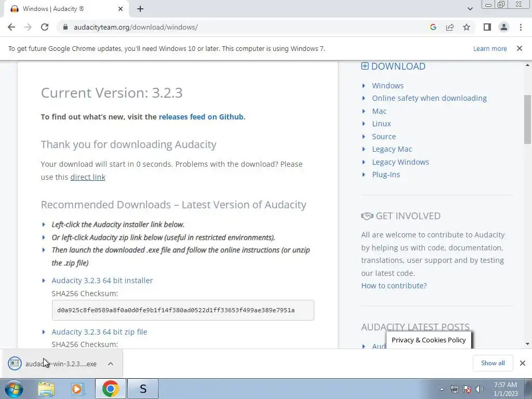Viewport: 532px width, 399px height.
Task: Click the Current Version: 3.2.3 heading
Action: pyautogui.click(x=112, y=92)
